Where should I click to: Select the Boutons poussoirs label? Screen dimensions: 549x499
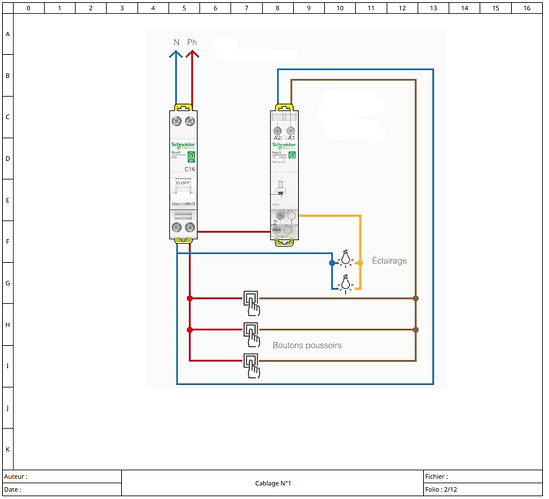307,345
